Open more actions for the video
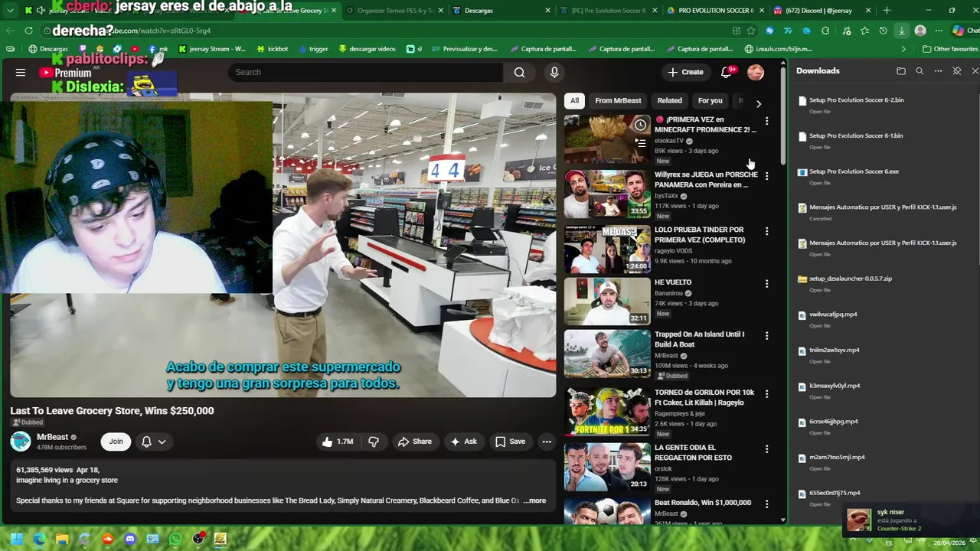The width and height of the screenshot is (980, 551). (547, 442)
